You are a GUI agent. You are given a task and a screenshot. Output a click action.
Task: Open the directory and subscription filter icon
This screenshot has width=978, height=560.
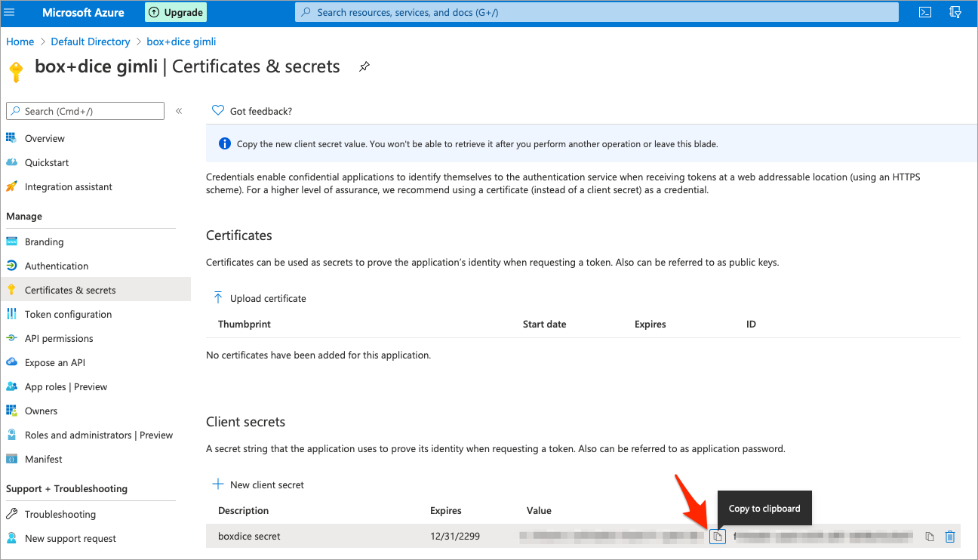955,12
